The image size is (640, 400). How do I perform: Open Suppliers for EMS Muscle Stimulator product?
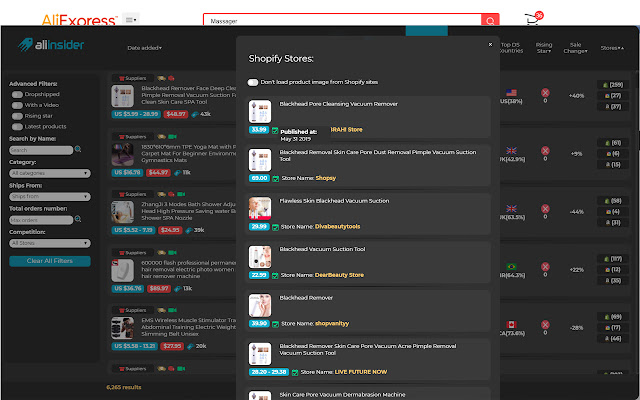click(132, 310)
